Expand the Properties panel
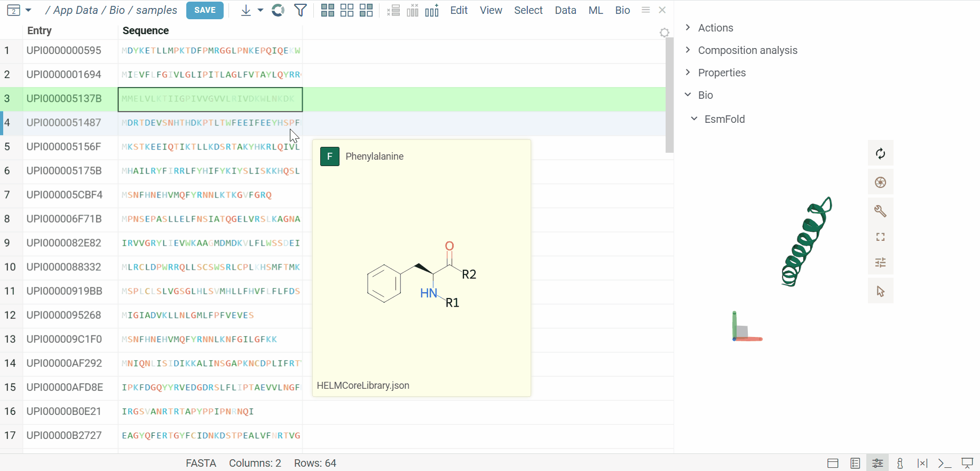The image size is (980, 471). pos(722,73)
